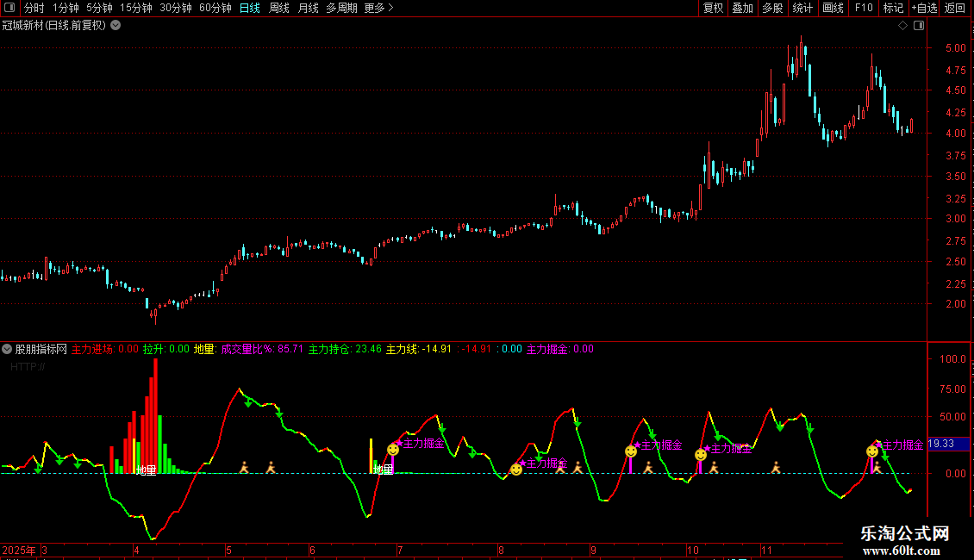Activate the 画线 drawing tool

833,8
